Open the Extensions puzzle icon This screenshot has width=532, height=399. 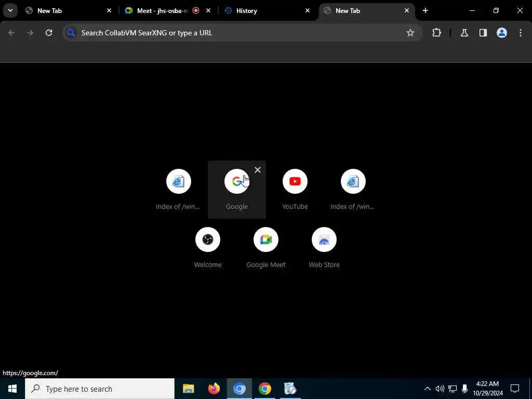[x=436, y=33]
